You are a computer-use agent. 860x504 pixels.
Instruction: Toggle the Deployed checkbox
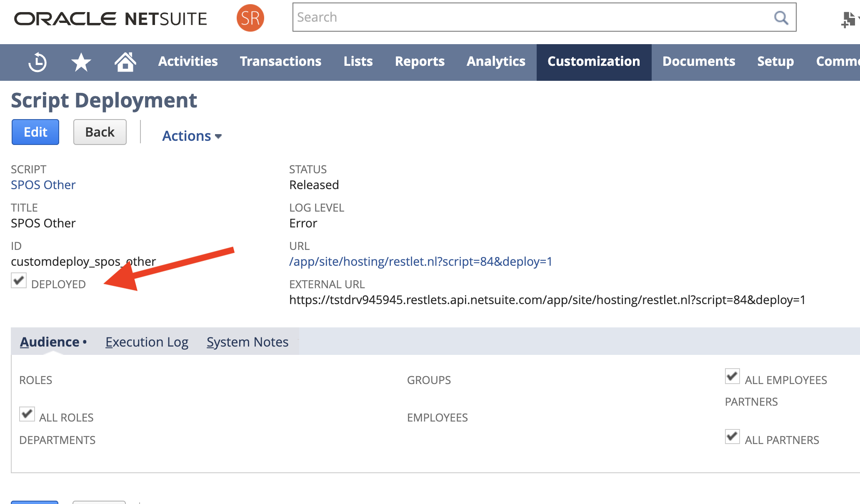[x=19, y=280]
